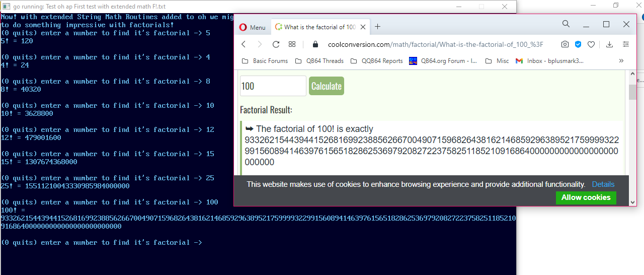Add page to bookmarks with heart icon
The width and height of the screenshot is (644, 275).
coord(591,44)
